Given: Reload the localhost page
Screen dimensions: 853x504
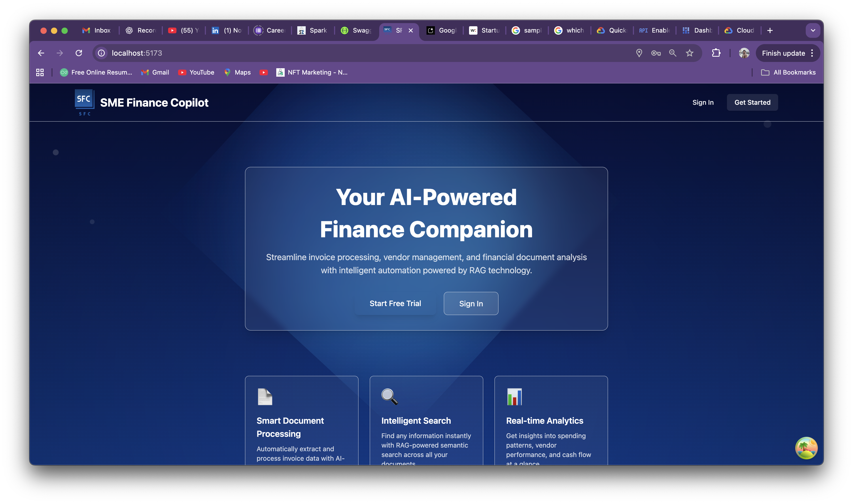Looking at the screenshot, I should [79, 53].
